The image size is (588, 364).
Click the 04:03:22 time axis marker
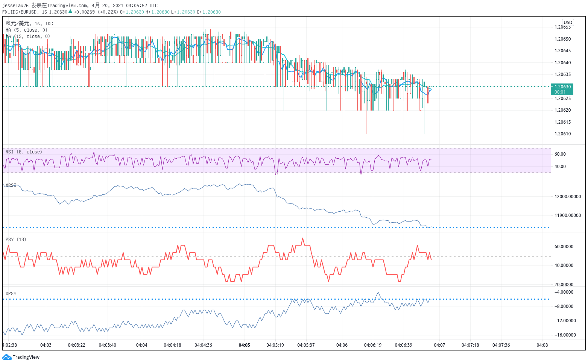[x=76, y=345]
